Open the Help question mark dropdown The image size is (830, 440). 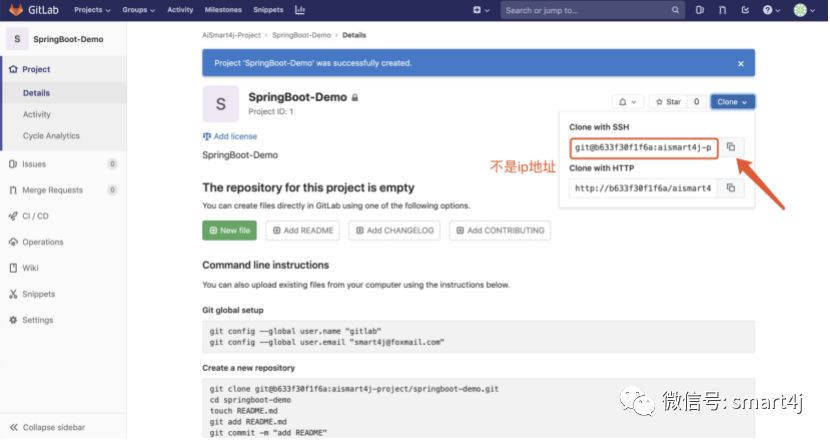click(x=771, y=10)
